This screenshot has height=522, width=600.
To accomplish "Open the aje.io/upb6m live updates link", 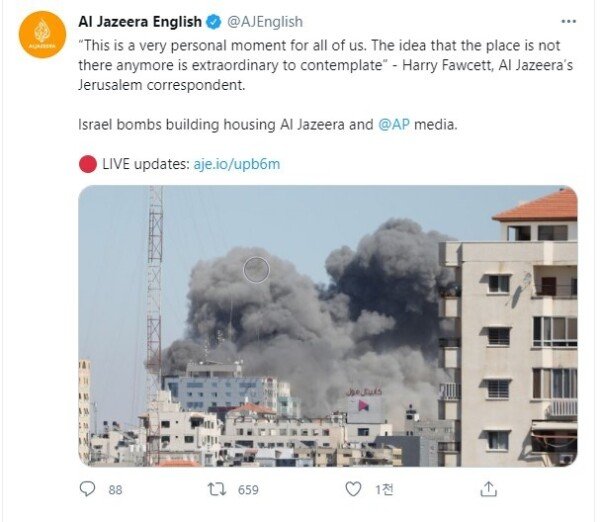I will point(237,164).
